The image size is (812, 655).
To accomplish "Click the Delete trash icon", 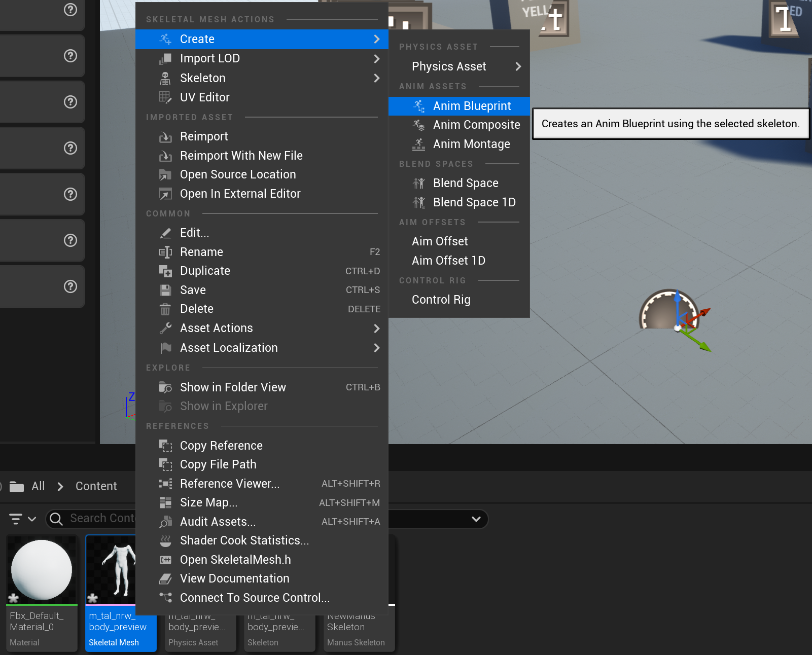I will 165,309.
